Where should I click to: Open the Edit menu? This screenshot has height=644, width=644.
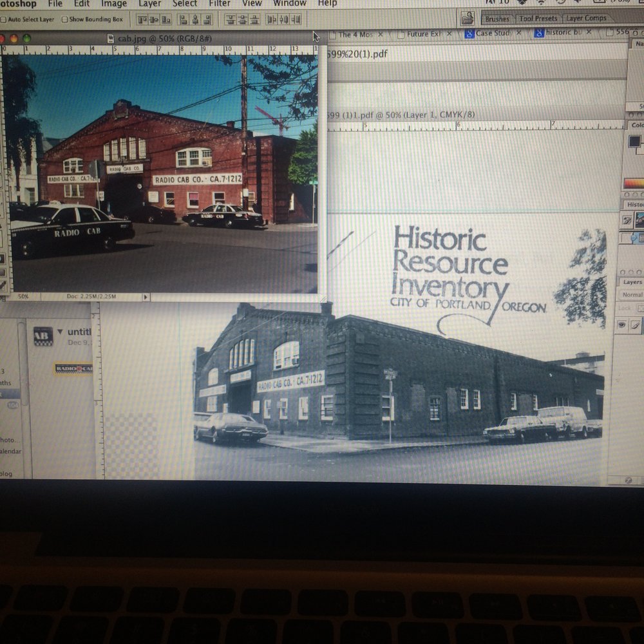[x=82, y=4]
